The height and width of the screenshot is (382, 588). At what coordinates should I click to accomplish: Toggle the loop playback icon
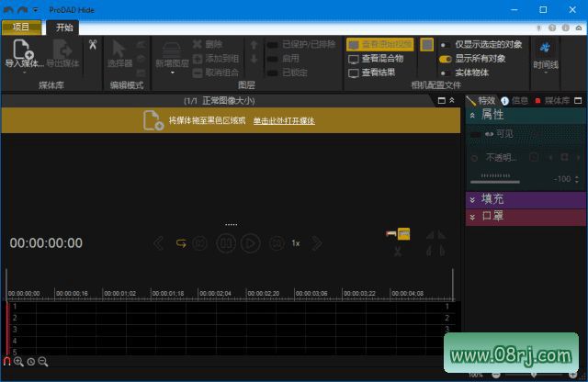point(181,243)
